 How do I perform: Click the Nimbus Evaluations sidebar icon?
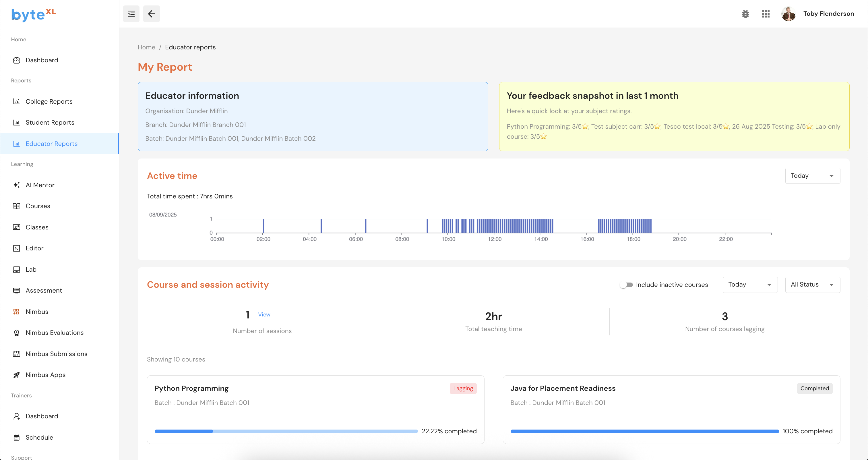coord(17,333)
